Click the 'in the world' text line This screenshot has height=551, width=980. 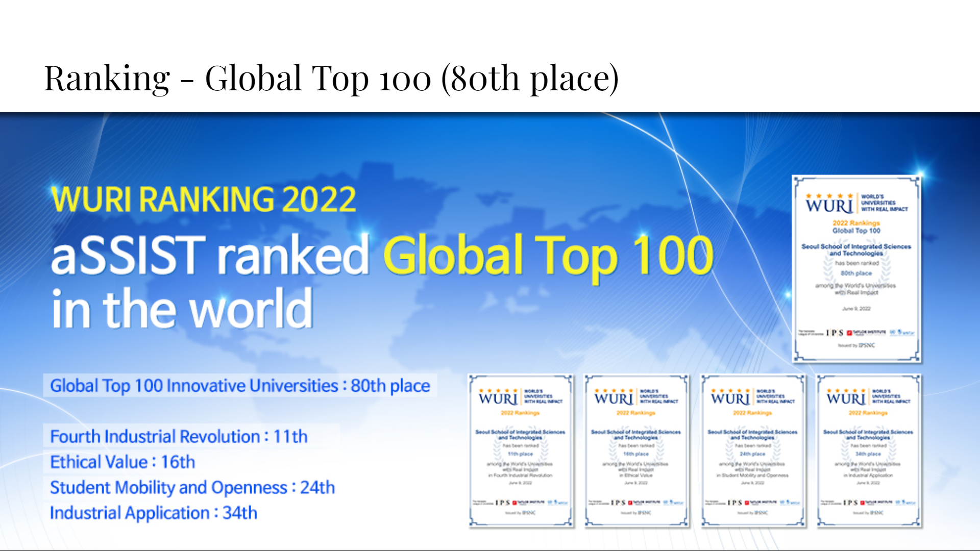pos(182,308)
